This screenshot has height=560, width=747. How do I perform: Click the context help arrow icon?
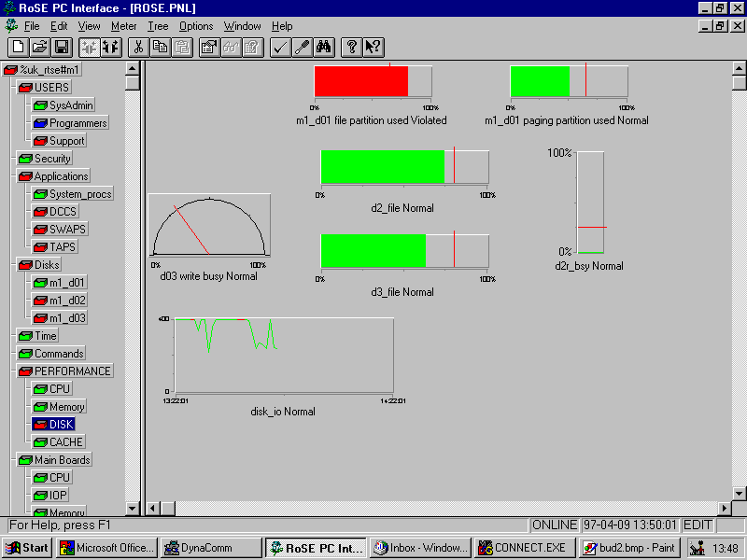(373, 47)
